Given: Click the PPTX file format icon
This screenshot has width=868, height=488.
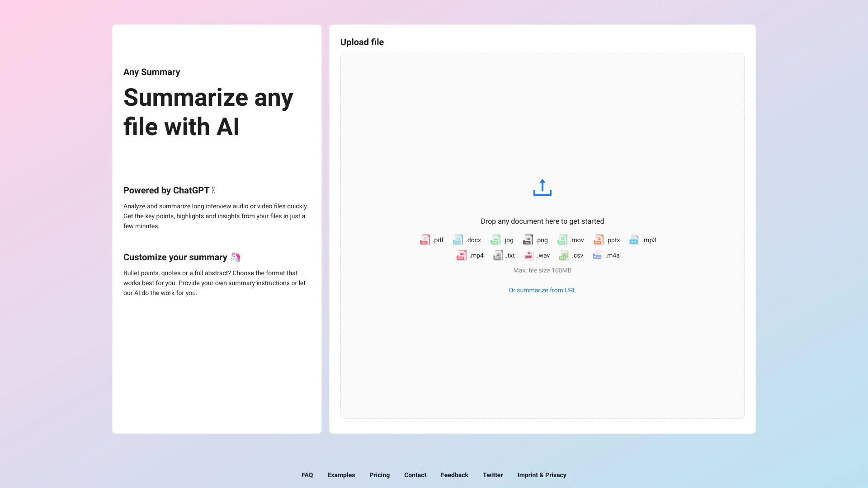Looking at the screenshot, I should pos(599,239).
